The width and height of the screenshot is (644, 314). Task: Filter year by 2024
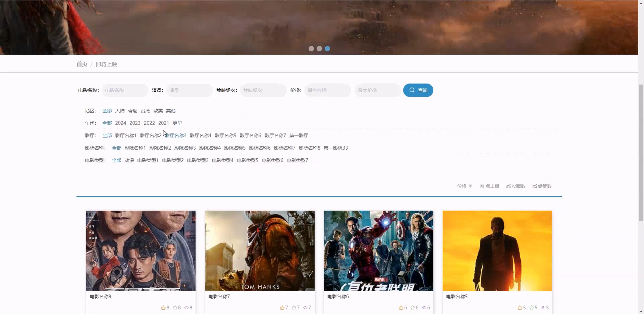[x=121, y=123]
